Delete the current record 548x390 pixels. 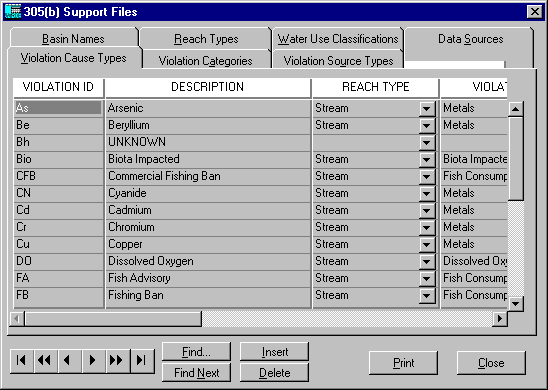(x=274, y=373)
